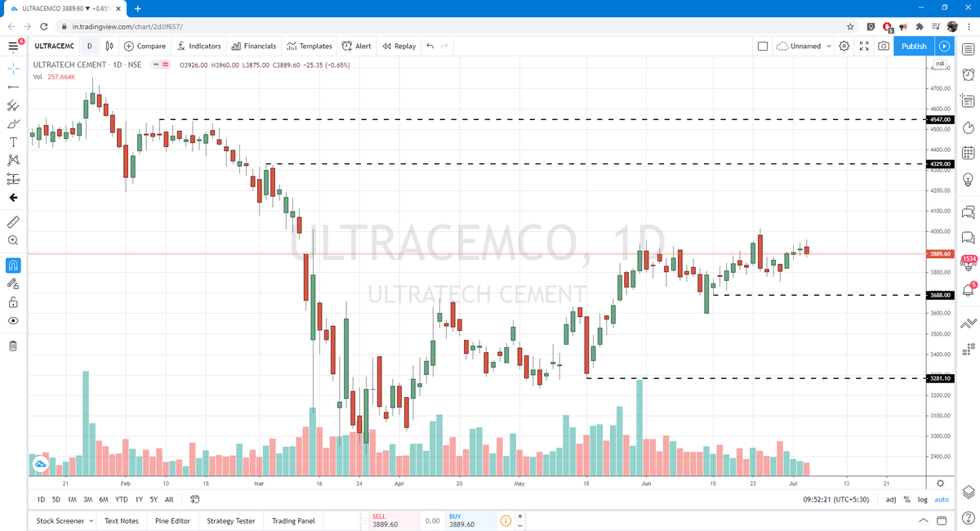This screenshot has width=980, height=531.
Task: Click the BUY 3889.60 button
Action: click(470, 520)
